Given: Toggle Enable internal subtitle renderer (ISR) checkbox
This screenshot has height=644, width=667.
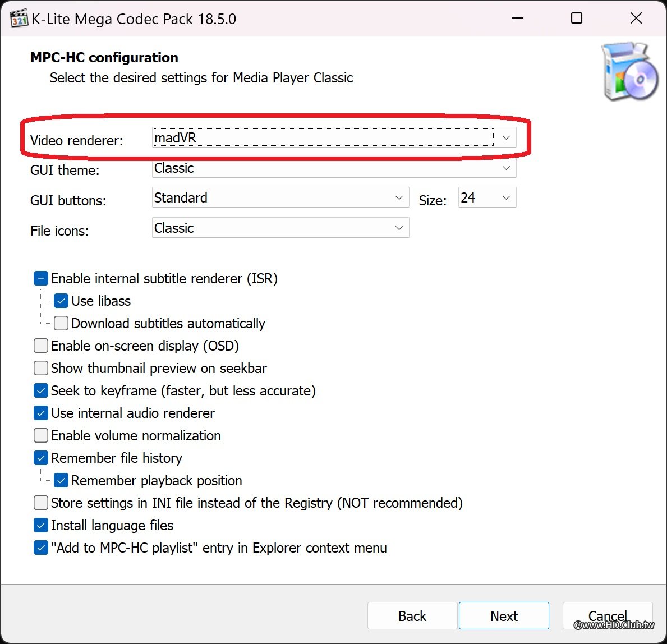Looking at the screenshot, I should pyautogui.click(x=41, y=279).
